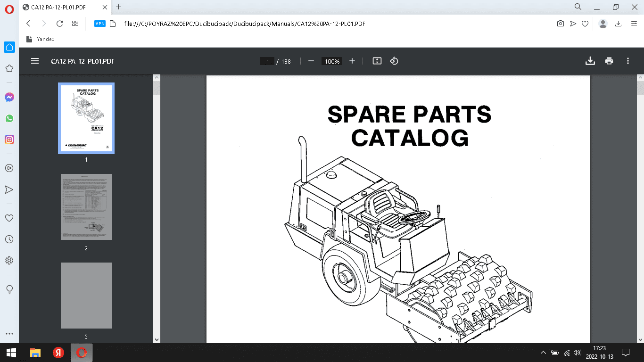Add page to bookmarks with heart icon

[585, 24]
